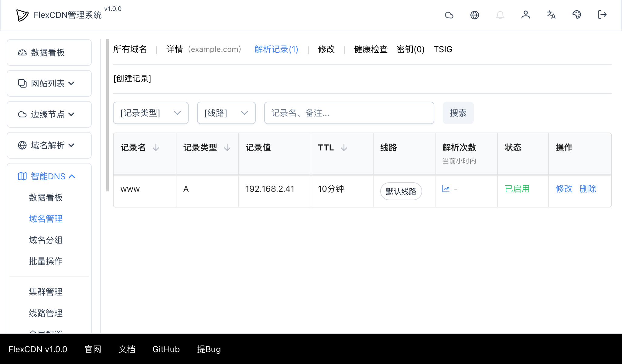Open [创建记录] to add a record
The height and width of the screenshot is (364, 622).
click(x=132, y=79)
